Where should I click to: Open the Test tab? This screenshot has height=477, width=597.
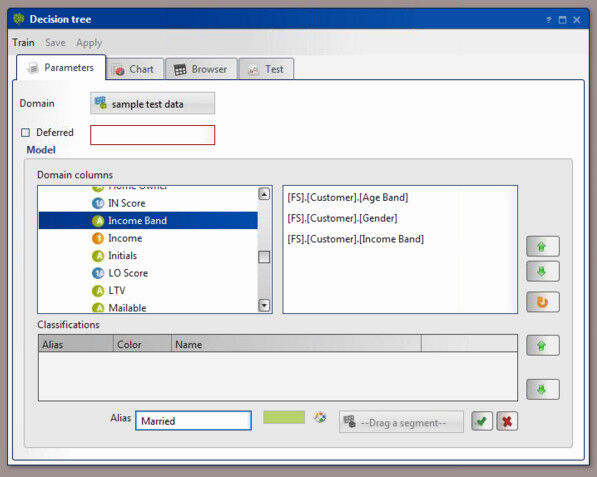click(x=266, y=69)
